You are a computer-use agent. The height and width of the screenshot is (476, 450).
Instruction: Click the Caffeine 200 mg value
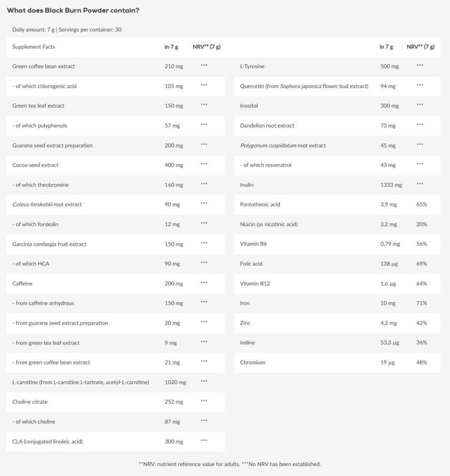click(174, 284)
